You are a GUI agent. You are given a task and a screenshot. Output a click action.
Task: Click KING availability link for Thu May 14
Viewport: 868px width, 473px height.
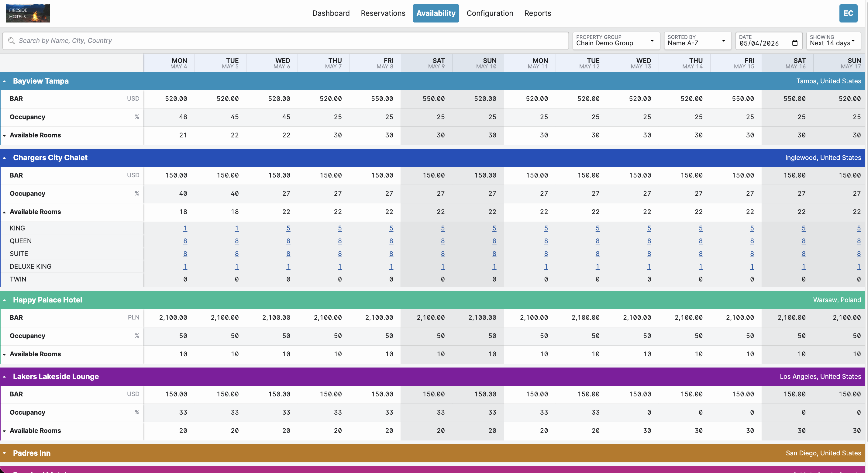[700, 228]
